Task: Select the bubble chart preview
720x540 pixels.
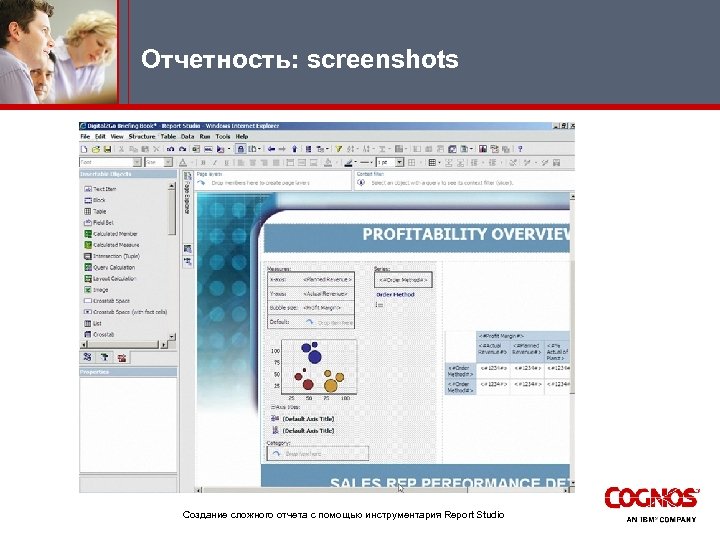Action: pyautogui.click(x=314, y=370)
